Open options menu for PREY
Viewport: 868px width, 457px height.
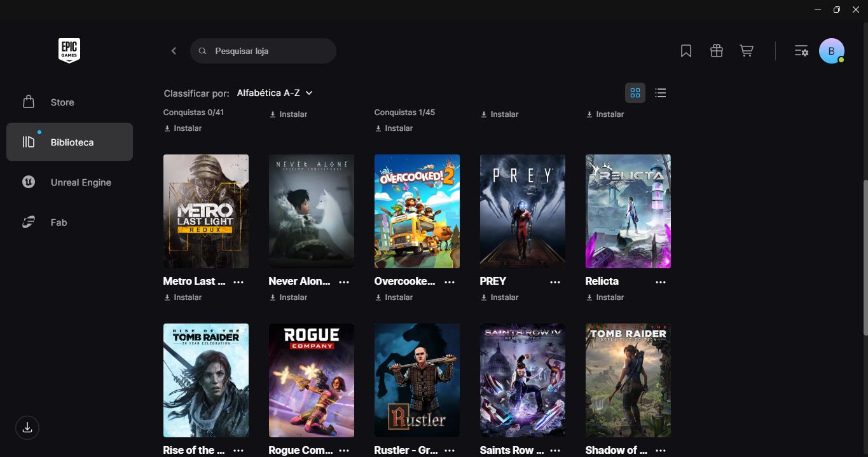click(555, 282)
